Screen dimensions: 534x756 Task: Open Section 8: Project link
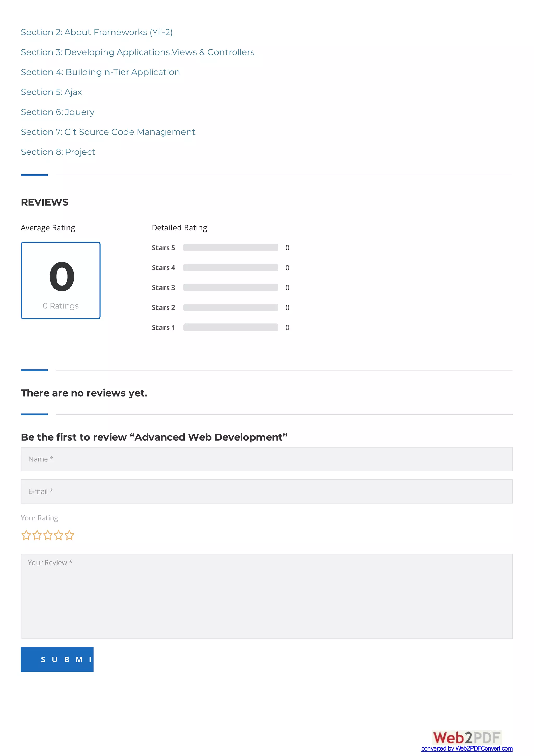coord(58,152)
